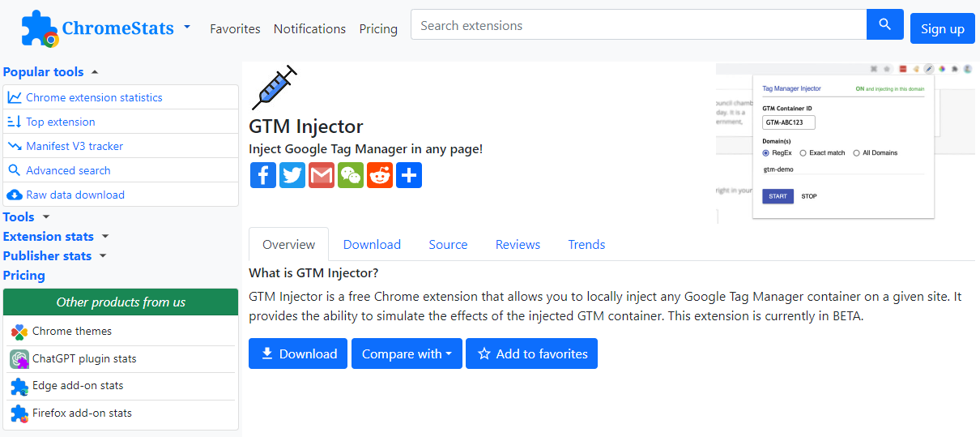Screen dimensions: 980x437
Task: Open Favorites in the top navigation
Action: (x=235, y=28)
